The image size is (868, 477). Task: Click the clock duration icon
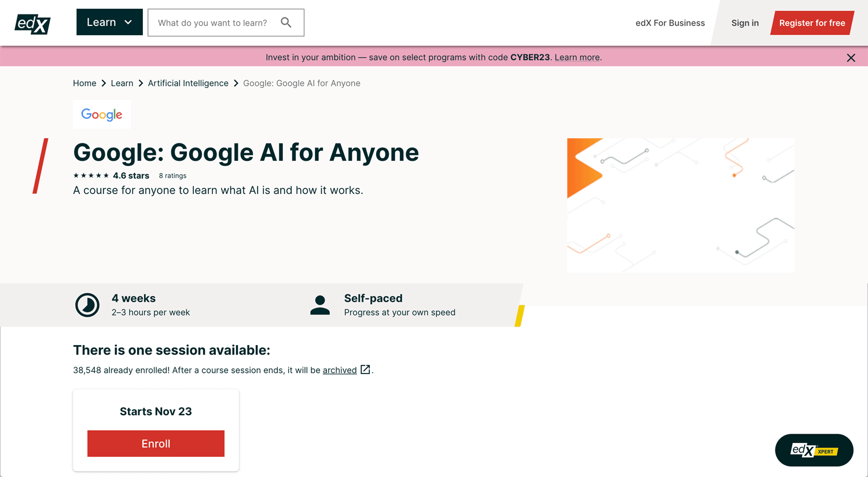pyautogui.click(x=87, y=305)
